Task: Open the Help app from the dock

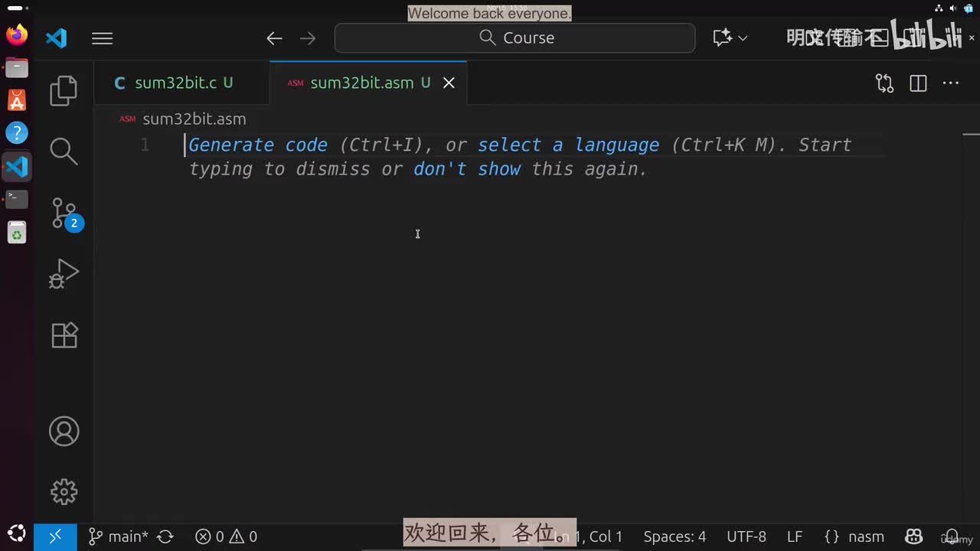Action: 17,133
